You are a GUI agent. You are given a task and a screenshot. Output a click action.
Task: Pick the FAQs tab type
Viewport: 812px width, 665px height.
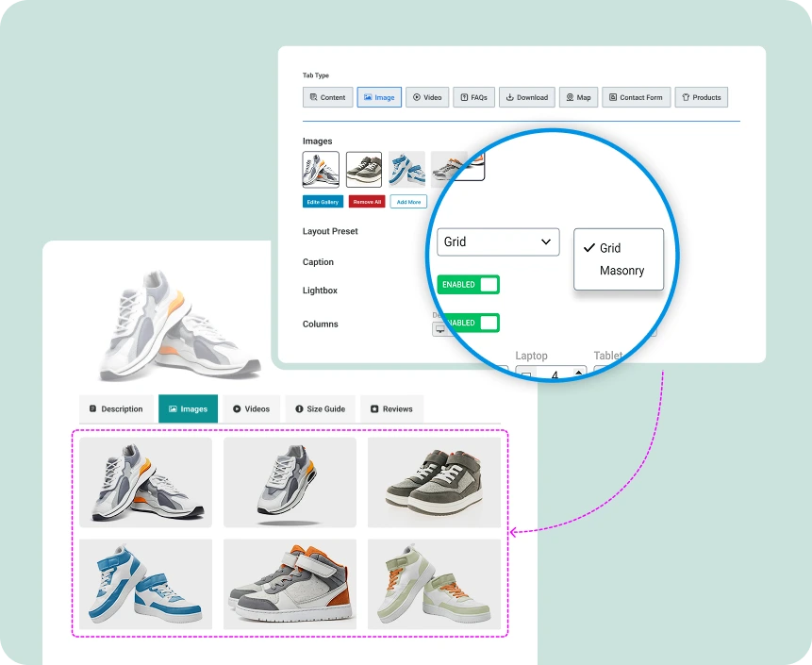(x=473, y=97)
